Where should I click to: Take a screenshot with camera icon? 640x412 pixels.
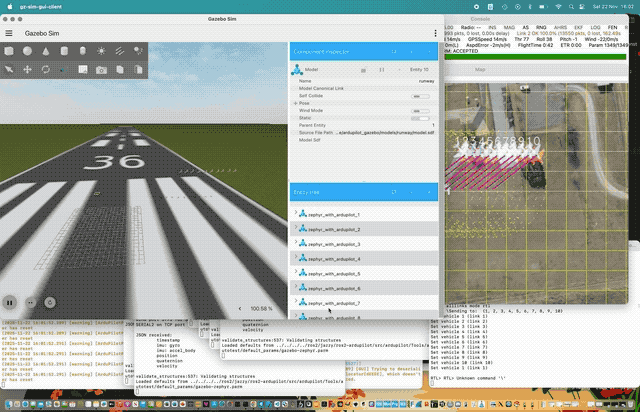pyautogui.click(x=99, y=69)
